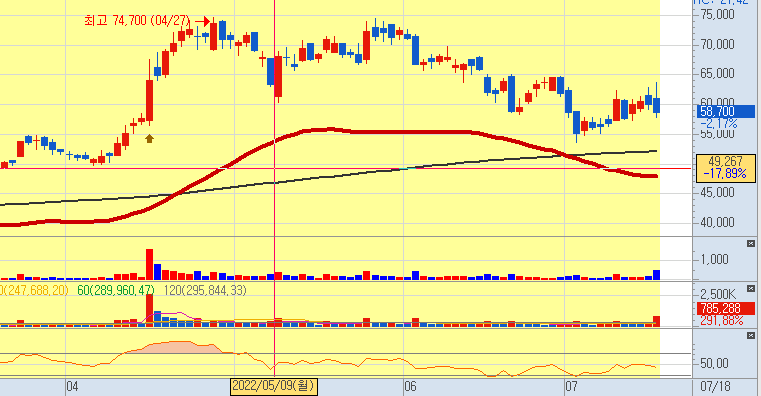Click the red arrow pointing to the 74,700 high
The height and width of the screenshot is (396, 761).
[202, 21]
